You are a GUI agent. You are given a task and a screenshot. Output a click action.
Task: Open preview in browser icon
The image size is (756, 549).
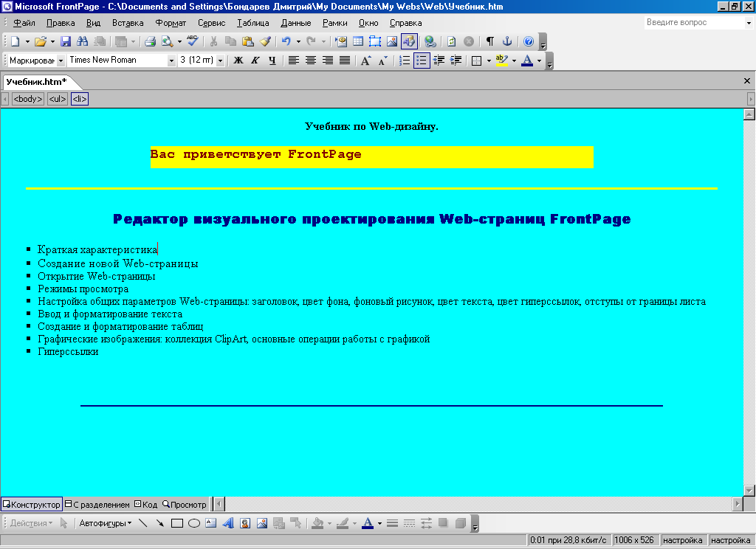168,41
